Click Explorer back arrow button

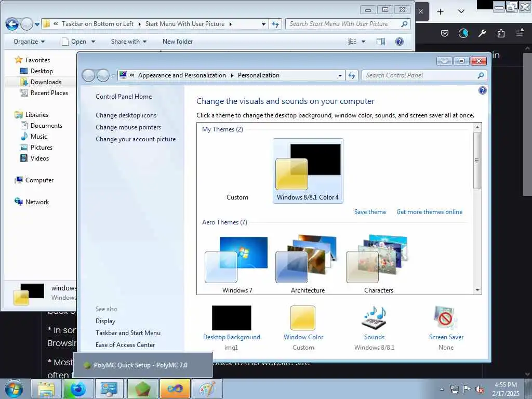(12, 24)
